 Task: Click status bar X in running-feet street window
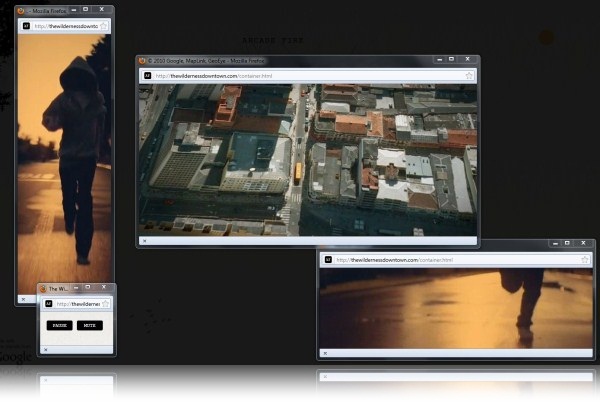[324, 352]
